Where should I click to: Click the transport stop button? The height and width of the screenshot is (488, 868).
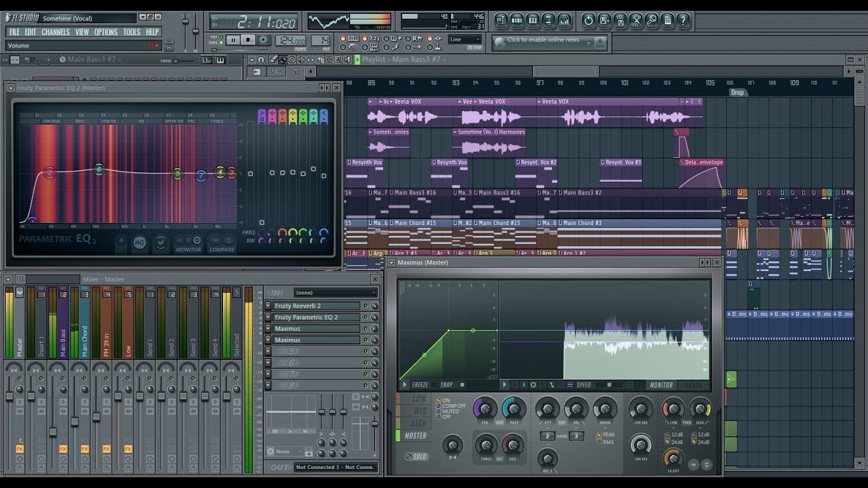point(248,40)
